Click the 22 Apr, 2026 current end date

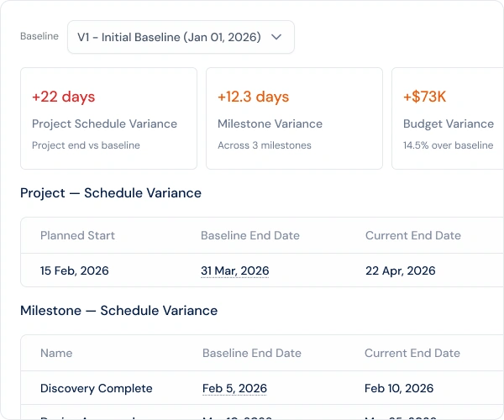pos(400,270)
